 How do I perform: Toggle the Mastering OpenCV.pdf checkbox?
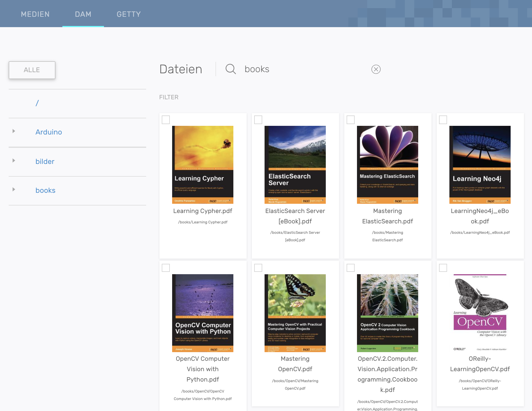click(x=258, y=268)
